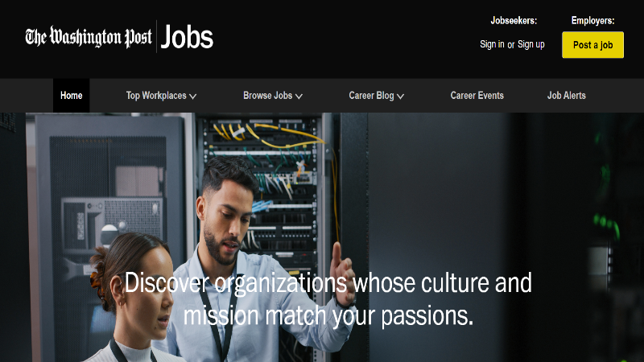Click the Employers label in header
Screen dimensions: 644x362
pyautogui.click(x=592, y=21)
